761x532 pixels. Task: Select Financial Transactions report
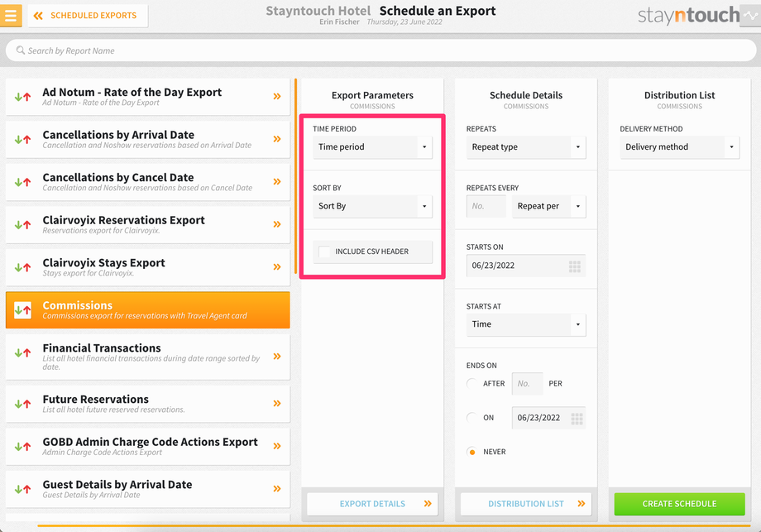click(x=147, y=357)
